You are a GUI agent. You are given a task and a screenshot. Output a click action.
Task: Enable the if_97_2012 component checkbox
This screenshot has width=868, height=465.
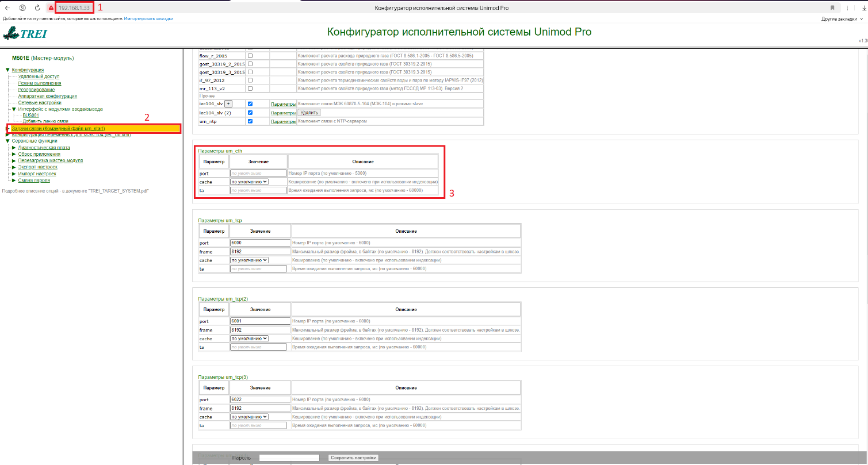(x=250, y=80)
